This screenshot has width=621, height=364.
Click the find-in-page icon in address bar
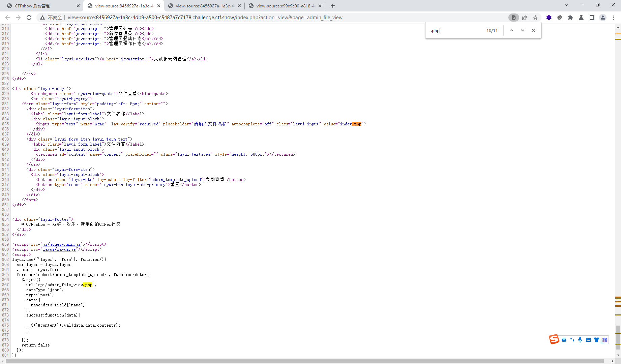[513, 18]
